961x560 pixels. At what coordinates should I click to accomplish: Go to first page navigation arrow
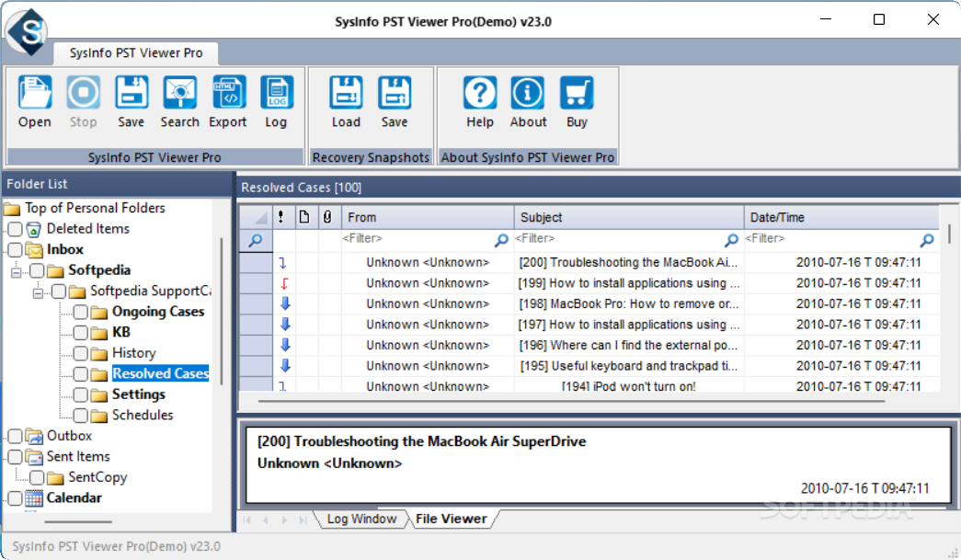247,520
